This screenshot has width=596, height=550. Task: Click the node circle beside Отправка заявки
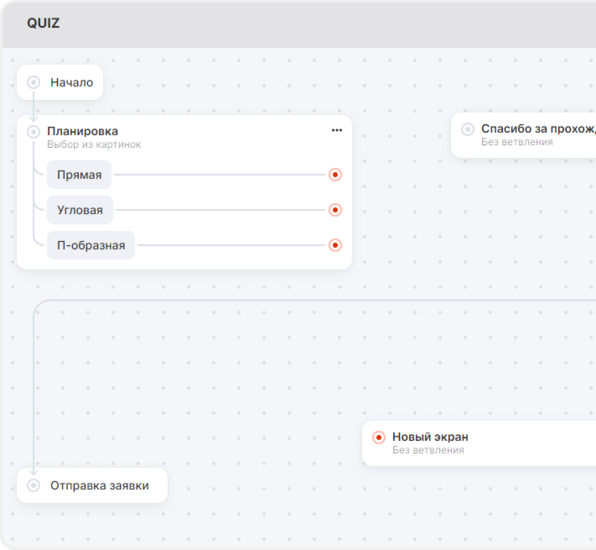tap(33, 485)
